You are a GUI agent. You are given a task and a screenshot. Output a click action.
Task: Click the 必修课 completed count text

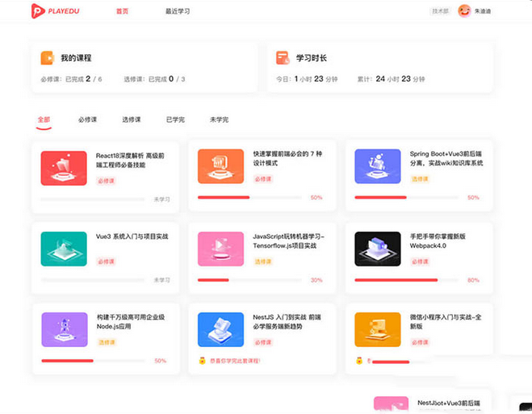click(x=71, y=79)
